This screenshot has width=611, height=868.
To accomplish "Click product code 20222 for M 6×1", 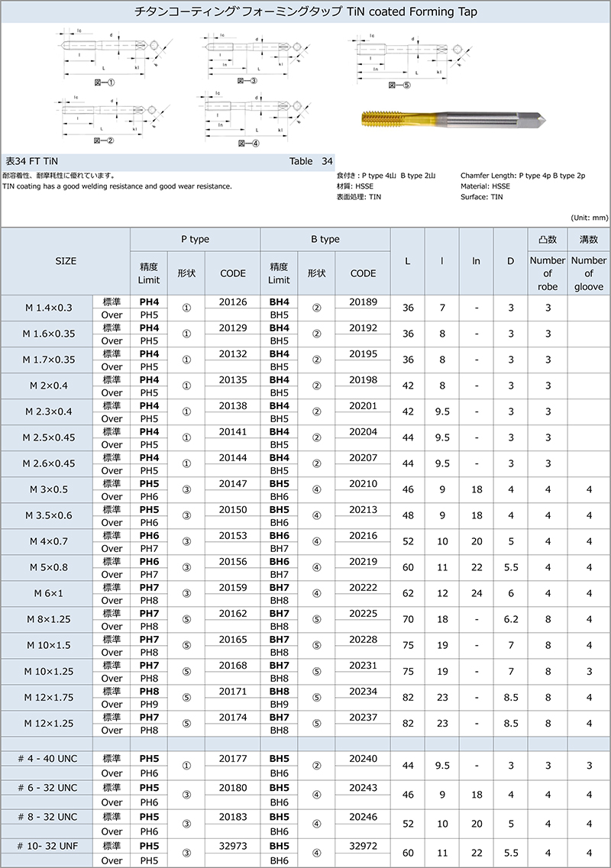I will point(363,586).
